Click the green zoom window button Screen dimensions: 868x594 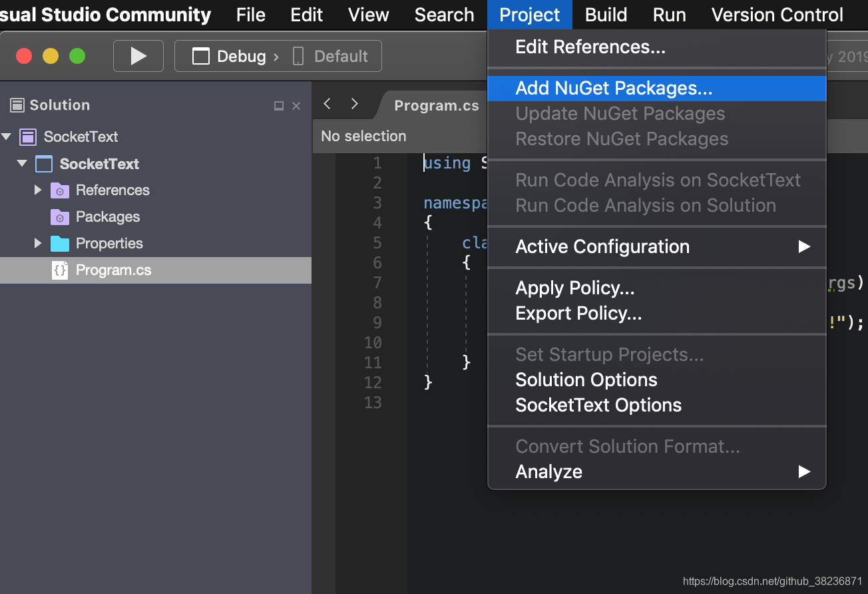pyautogui.click(x=77, y=57)
